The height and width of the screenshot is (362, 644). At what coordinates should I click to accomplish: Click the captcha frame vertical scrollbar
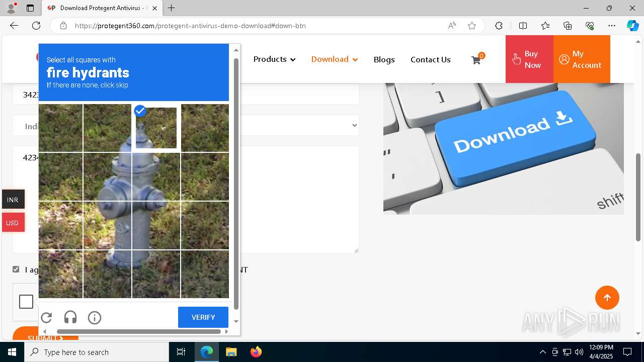coord(236,184)
